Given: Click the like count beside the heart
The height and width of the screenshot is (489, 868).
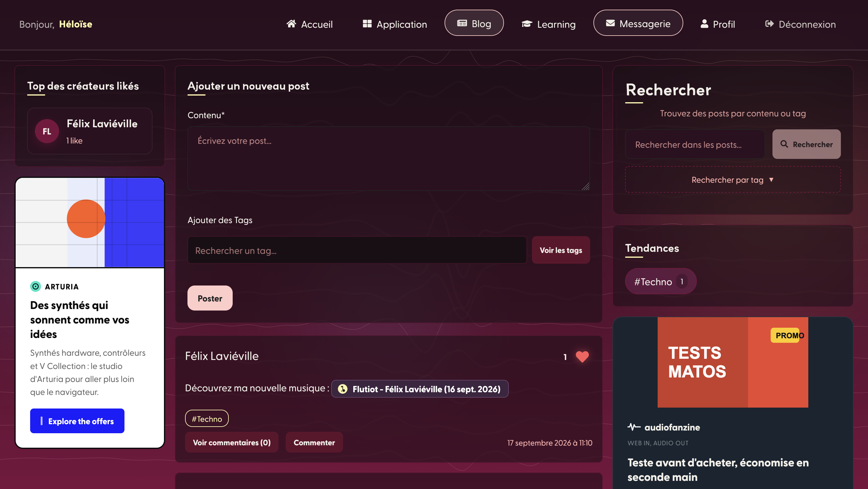Looking at the screenshot, I should click(565, 357).
